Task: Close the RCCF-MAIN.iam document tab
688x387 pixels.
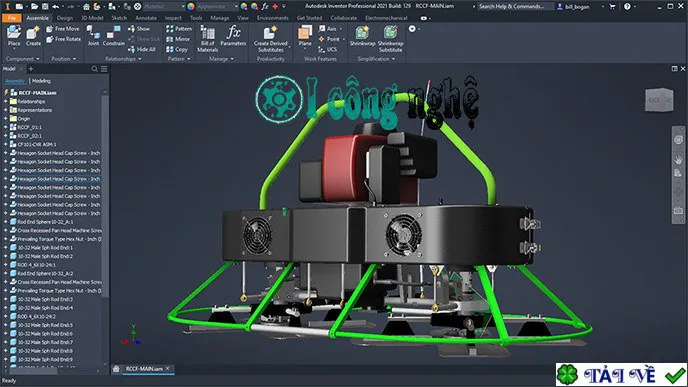Action: (x=168, y=369)
